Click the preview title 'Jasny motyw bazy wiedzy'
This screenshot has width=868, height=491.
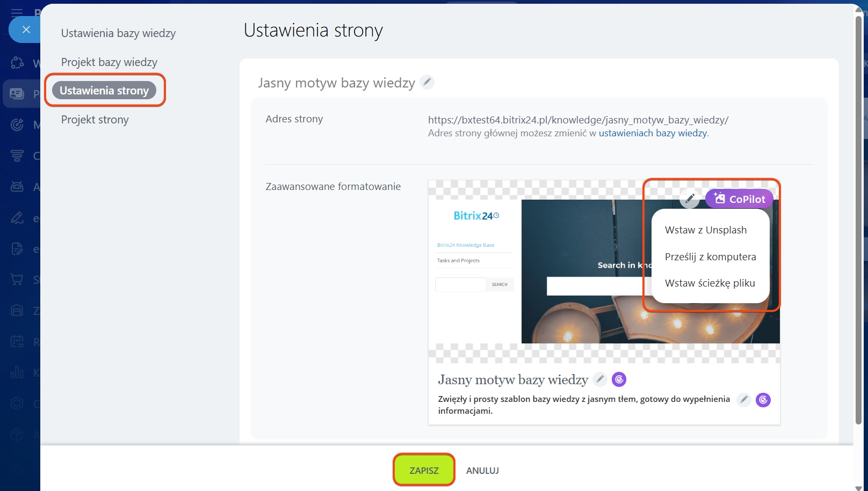click(513, 380)
